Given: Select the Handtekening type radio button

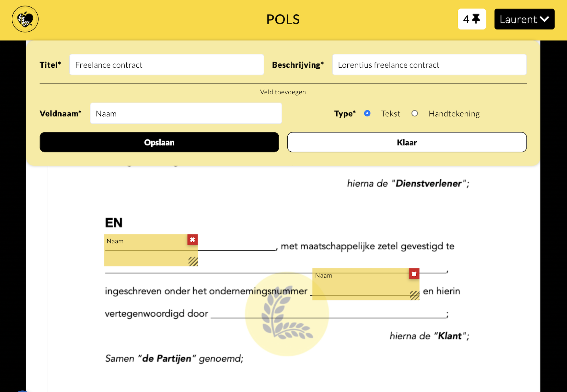Looking at the screenshot, I should 414,113.
